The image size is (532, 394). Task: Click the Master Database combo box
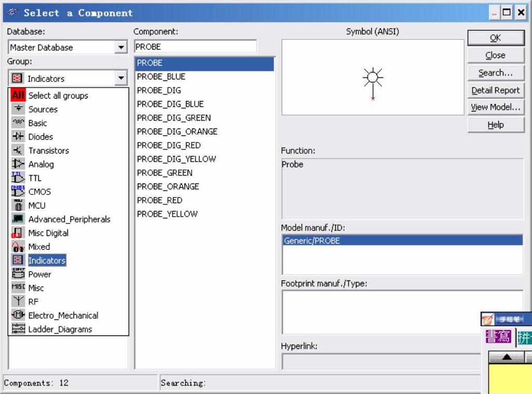coord(67,47)
